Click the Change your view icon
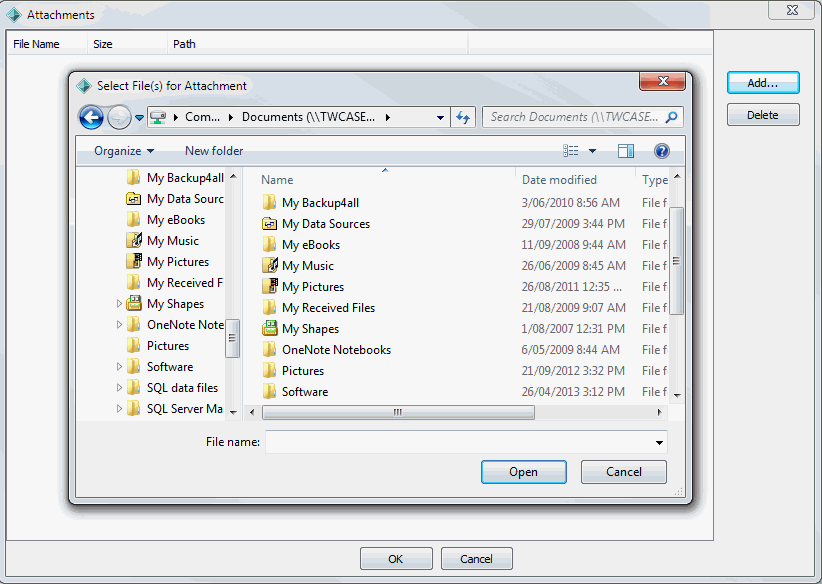The image size is (822, 584). click(570, 151)
